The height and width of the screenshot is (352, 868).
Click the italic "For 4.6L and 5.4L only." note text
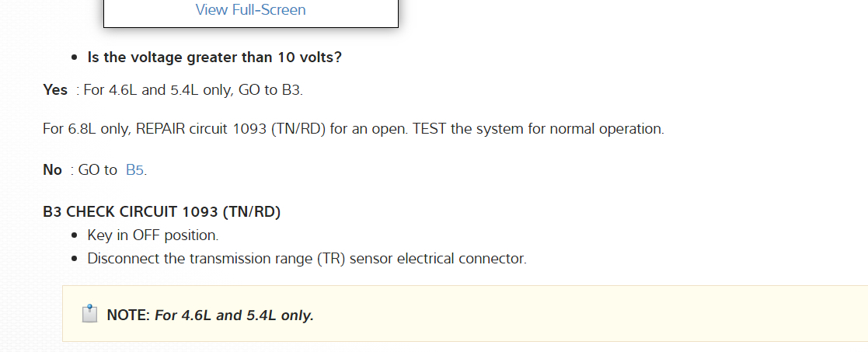pyautogui.click(x=234, y=315)
